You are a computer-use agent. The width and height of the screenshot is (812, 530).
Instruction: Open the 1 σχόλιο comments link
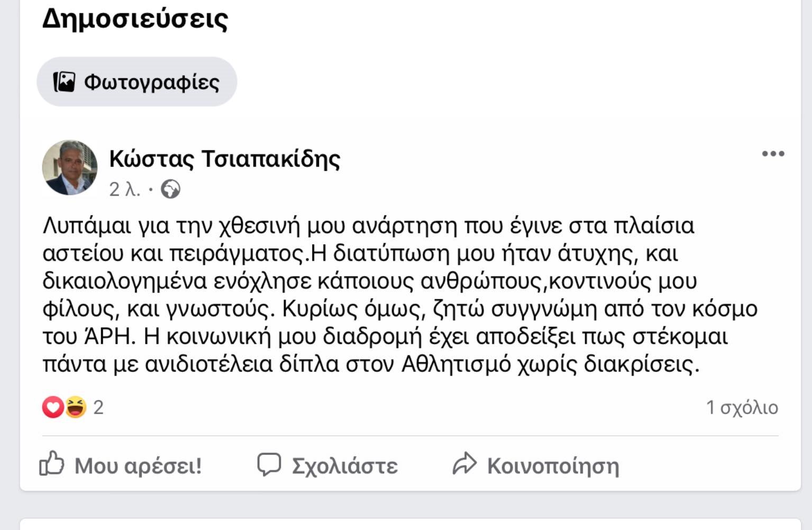(742, 407)
